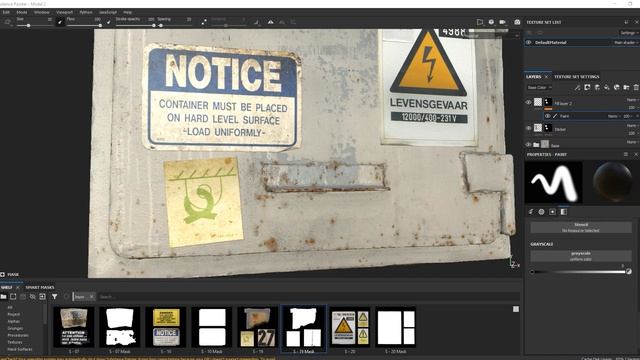This screenshot has height=360, width=640.
Task: Close the Layers tab
Action: point(546,77)
